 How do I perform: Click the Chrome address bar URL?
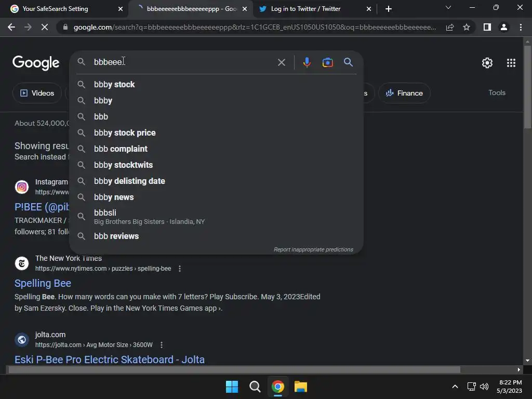pos(255,27)
